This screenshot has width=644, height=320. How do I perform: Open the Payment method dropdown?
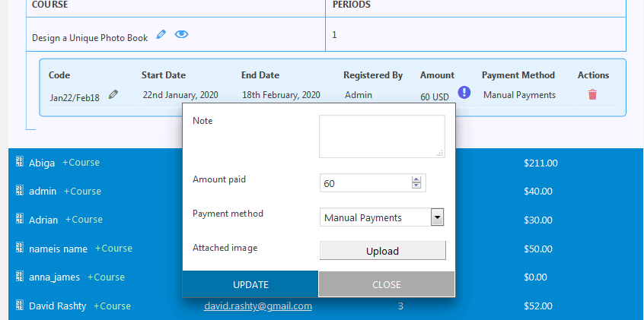[x=437, y=217]
